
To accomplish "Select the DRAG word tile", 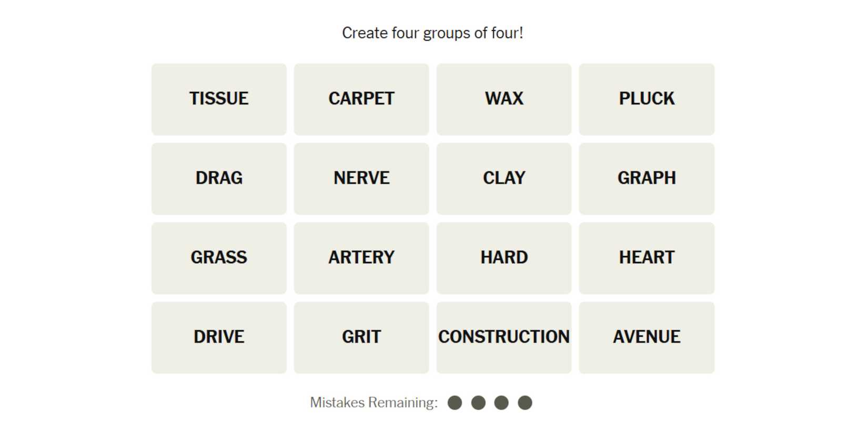I will [219, 178].
